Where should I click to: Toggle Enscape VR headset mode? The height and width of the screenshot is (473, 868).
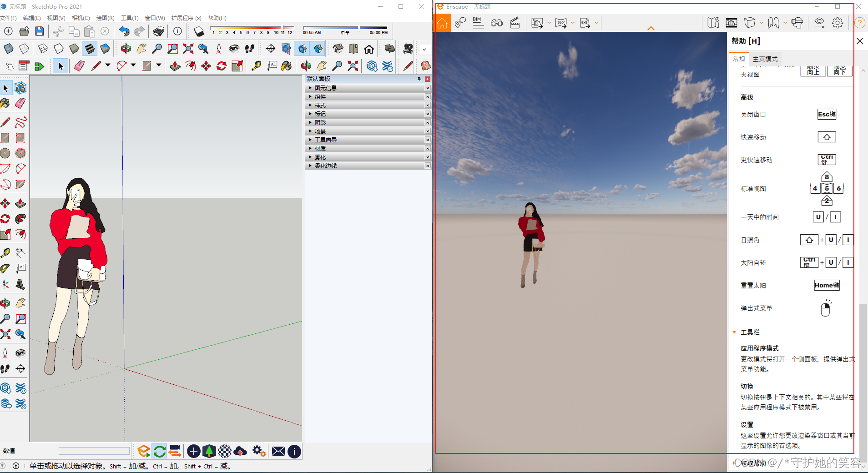(797, 23)
